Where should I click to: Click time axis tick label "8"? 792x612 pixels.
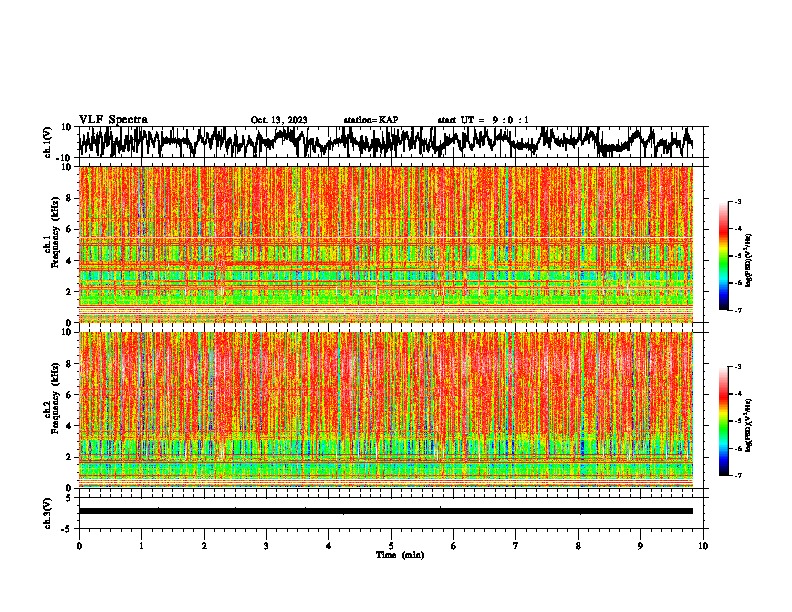click(578, 546)
